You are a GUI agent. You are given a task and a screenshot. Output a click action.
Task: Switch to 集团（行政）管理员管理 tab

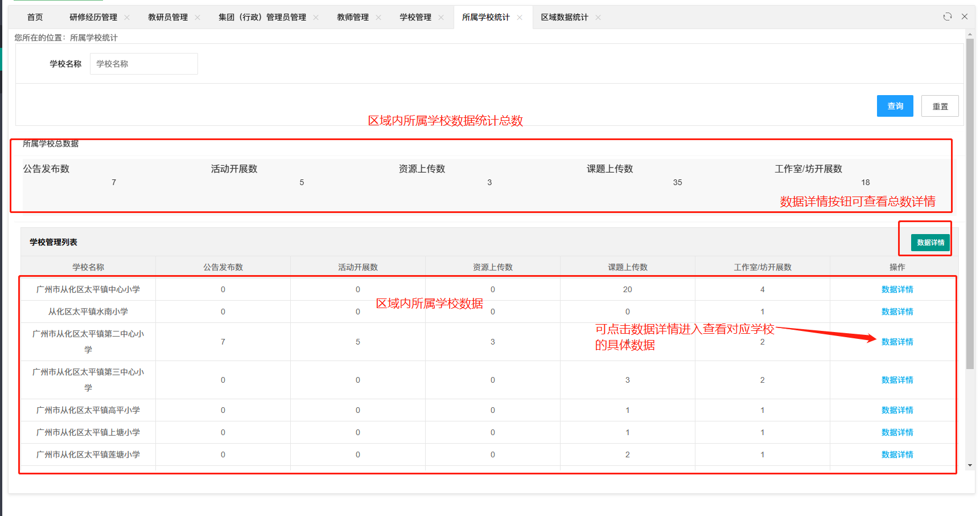[x=262, y=18]
